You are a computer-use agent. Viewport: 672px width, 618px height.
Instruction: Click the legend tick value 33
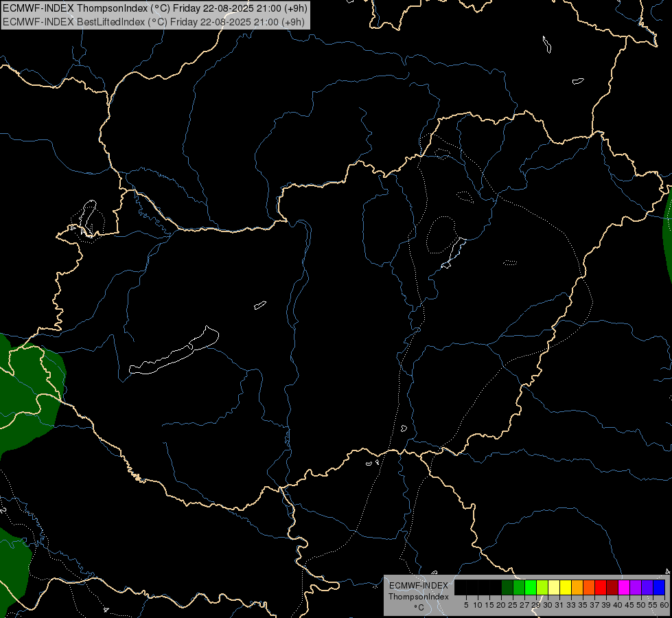click(x=571, y=605)
